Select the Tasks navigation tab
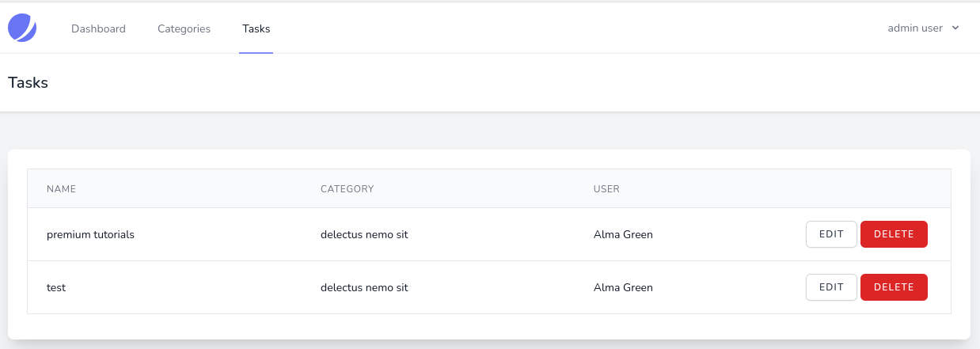Viewport: 980px width, 349px height. [x=256, y=28]
